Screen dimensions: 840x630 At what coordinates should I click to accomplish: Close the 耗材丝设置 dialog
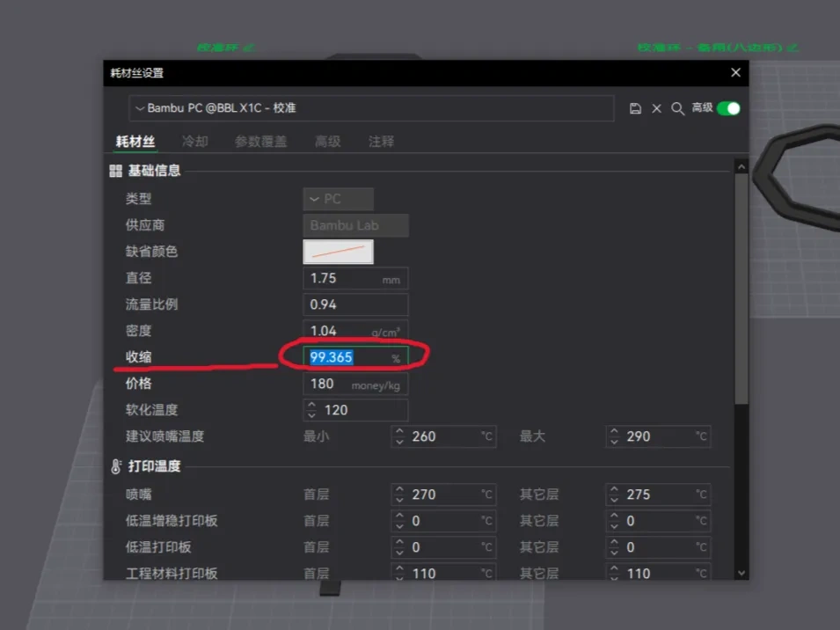point(735,73)
